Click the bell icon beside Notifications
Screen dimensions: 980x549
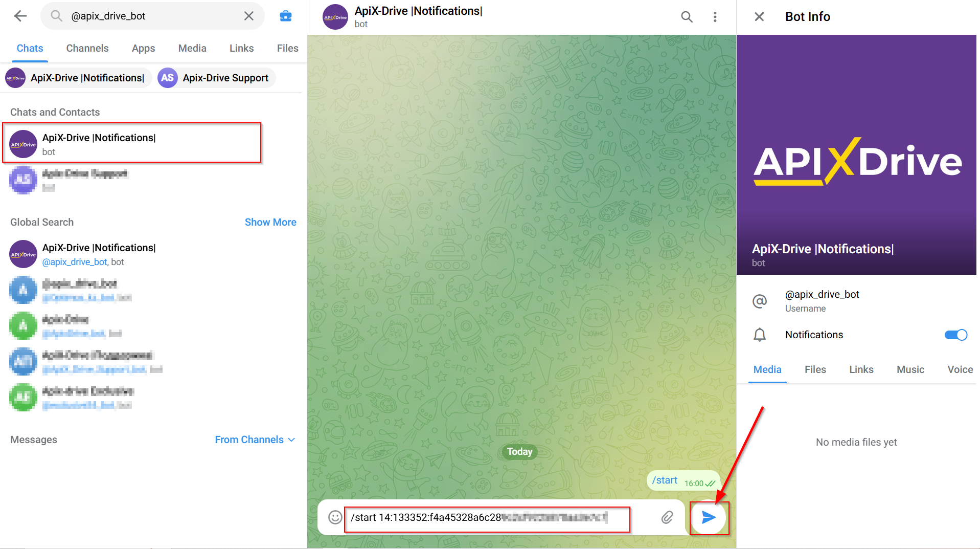point(760,335)
